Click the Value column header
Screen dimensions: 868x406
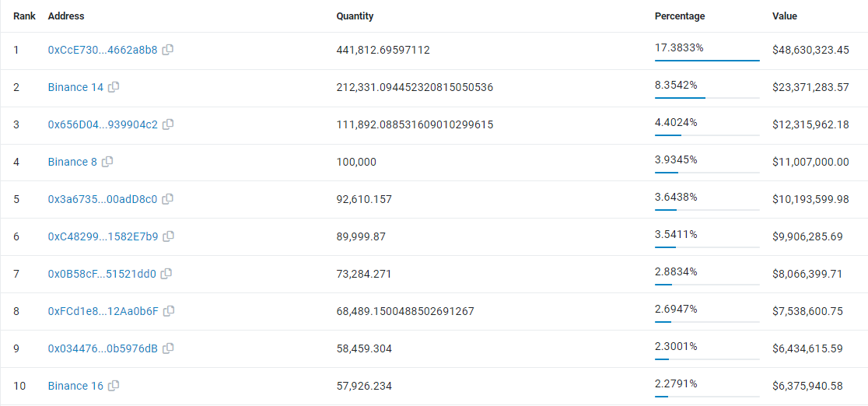(x=785, y=16)
